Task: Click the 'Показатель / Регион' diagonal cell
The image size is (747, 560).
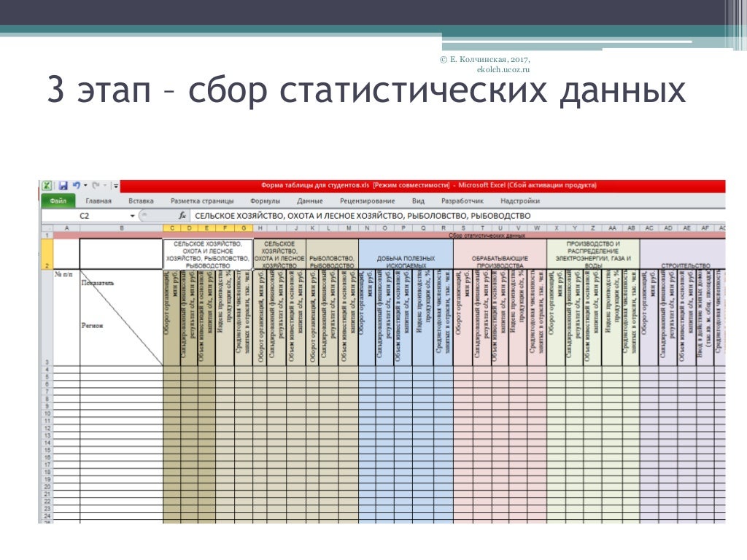Action: 122,318
